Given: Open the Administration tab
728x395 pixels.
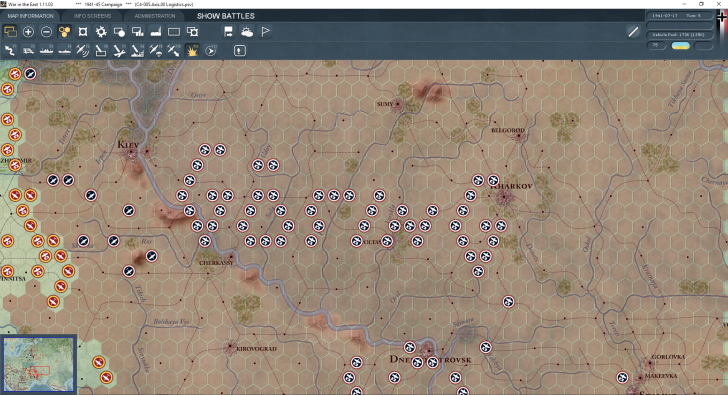Looking at the screenshot, I should [x=155, y=16].
